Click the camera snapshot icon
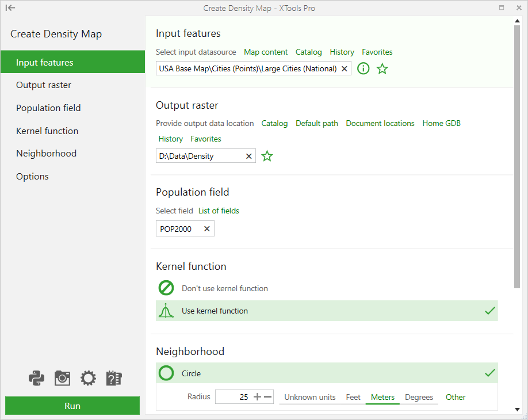Viewport: 528px width, 420px height. (62, 378)
